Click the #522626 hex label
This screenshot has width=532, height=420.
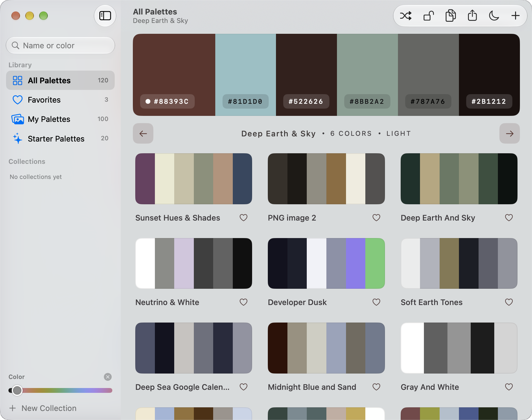306,101
